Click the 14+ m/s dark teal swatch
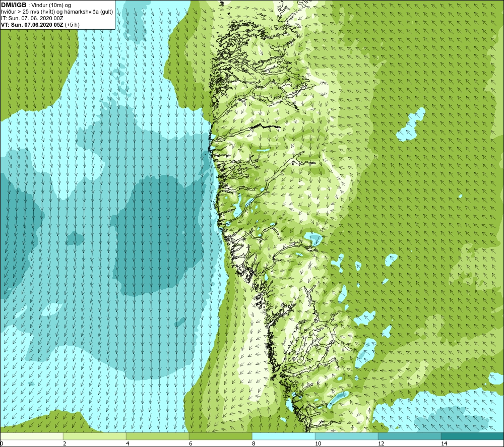504x447 pixels. (x=473, y=436)
